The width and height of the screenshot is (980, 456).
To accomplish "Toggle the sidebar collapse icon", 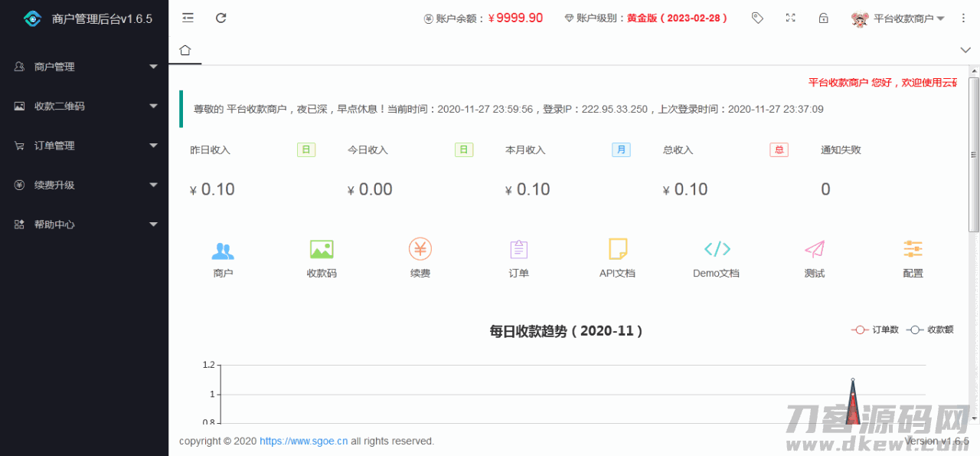I will 188,18.
